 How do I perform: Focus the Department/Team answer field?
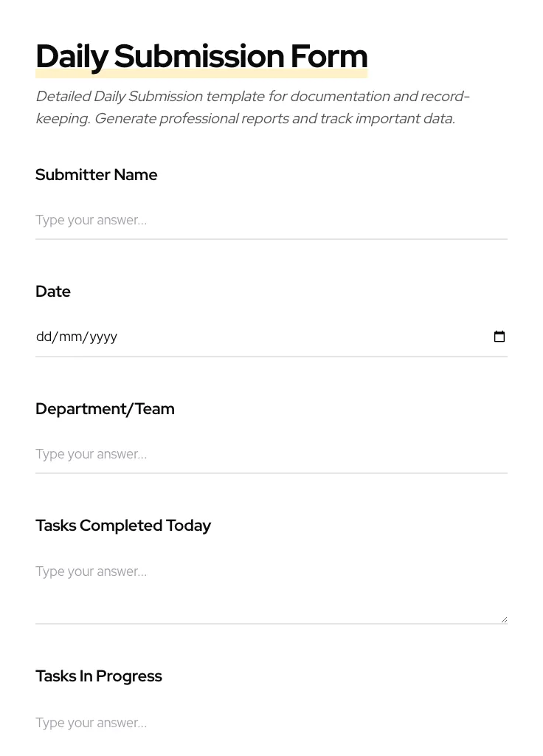pyautogui.click(x=271, y=454)
